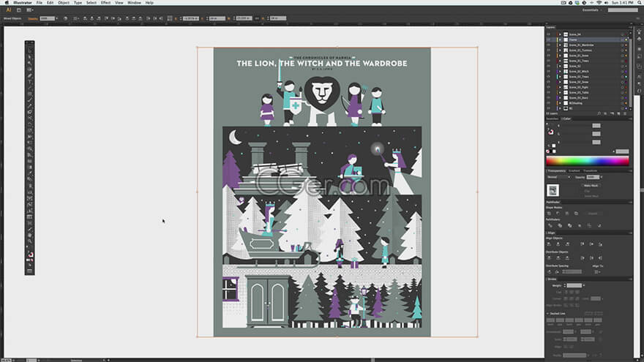The image size is (644, 362).
Task: Click the Locate Object icon in Layers panel
Action: pos(599,113)
